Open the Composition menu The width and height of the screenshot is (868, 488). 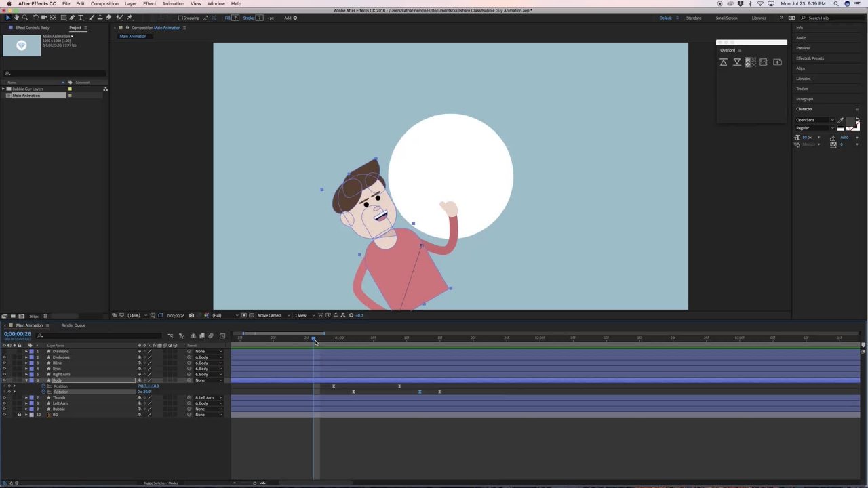(x=104, y=4)
